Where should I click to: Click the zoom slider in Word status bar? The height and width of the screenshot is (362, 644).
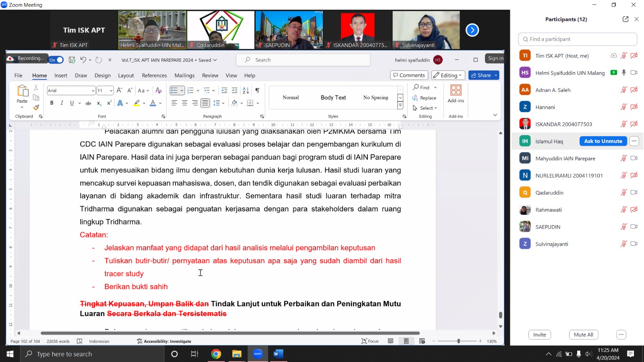(458, 341)
